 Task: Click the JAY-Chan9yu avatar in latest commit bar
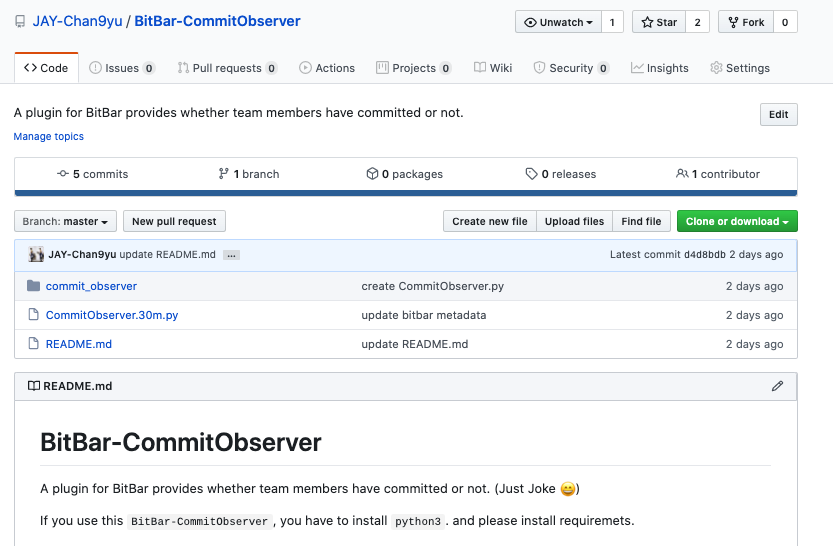[36, 254]
